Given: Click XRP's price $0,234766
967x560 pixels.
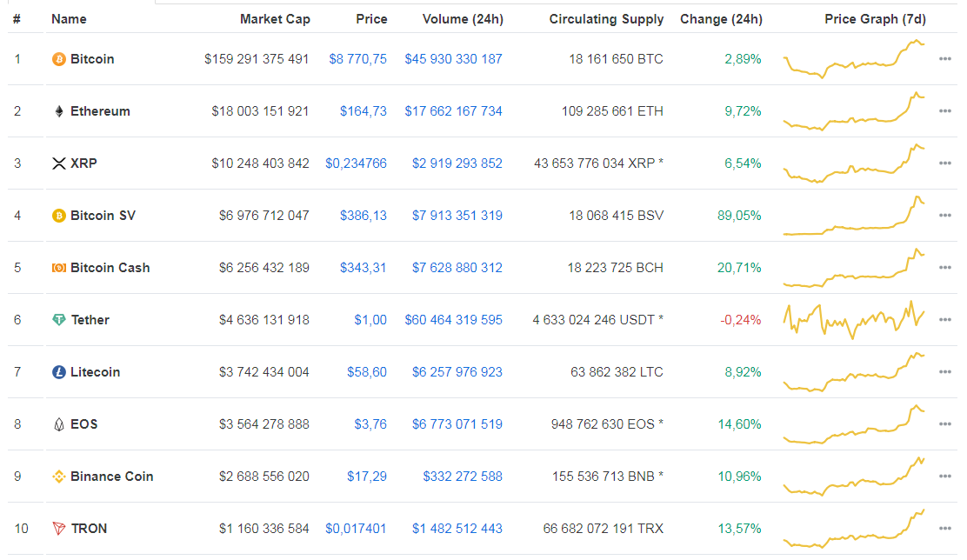Looking at the screenshot, I should pyautogui.click(x=356, y=163).
